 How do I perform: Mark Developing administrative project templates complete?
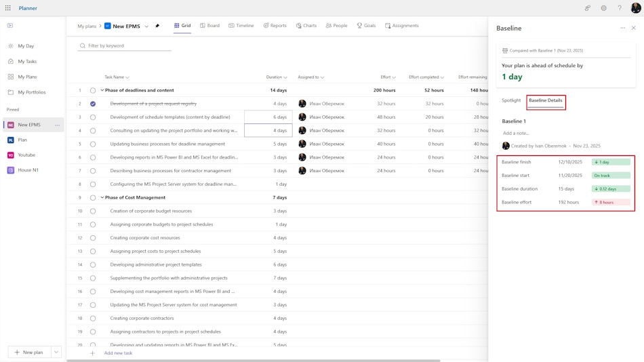click(93, 264)
